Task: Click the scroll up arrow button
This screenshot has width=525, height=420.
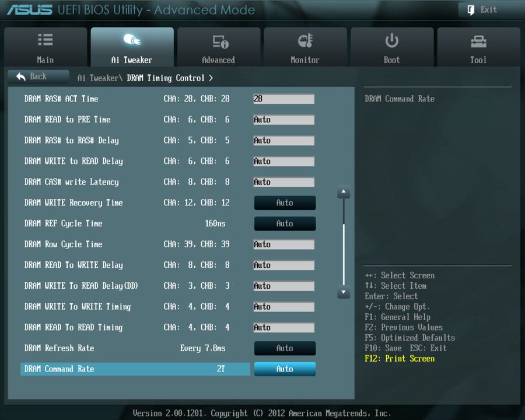Action: [x=344, y=192]
